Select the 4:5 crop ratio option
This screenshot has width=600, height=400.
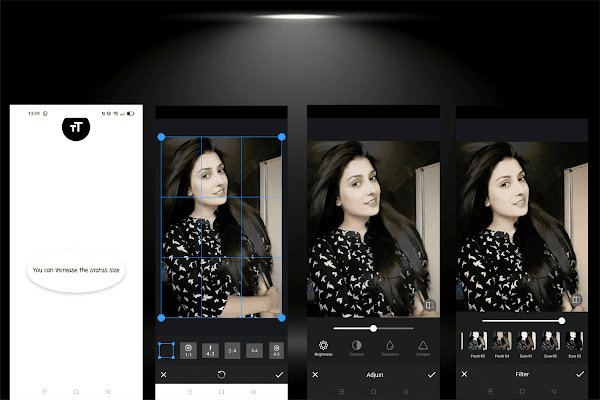coord(276,351)
